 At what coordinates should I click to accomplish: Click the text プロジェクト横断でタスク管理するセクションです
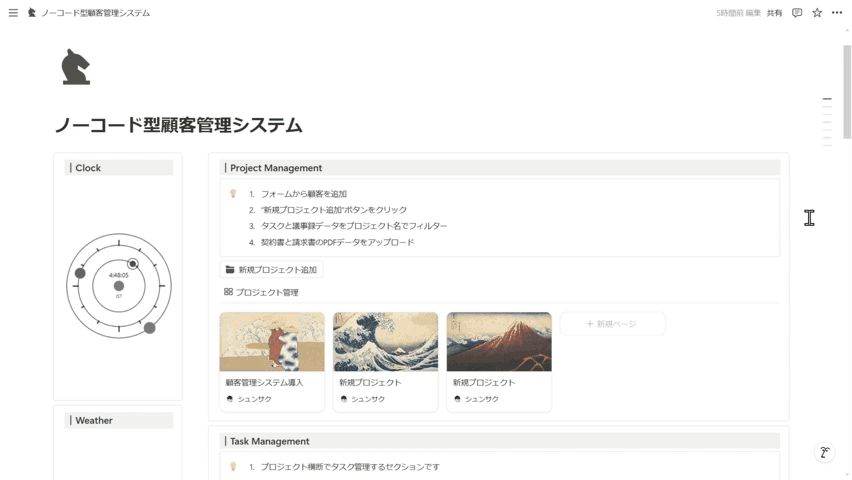click(x=350, y=466)
